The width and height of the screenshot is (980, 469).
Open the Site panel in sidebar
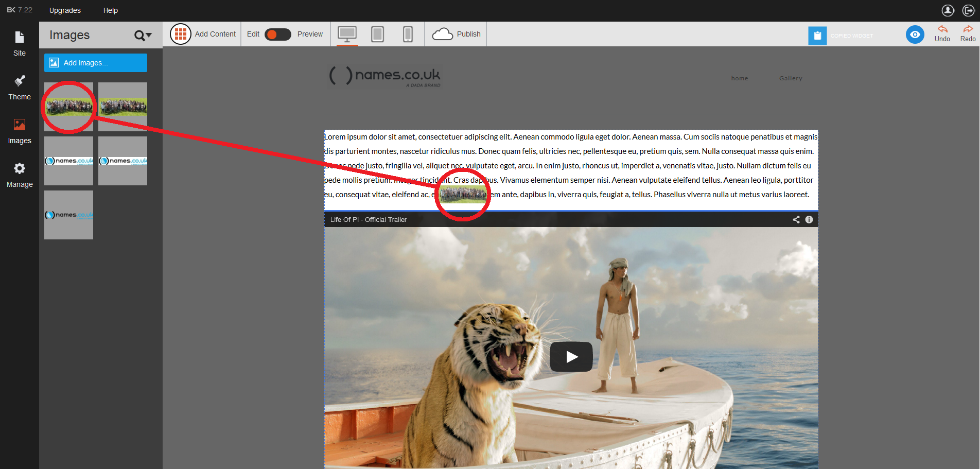click(x=20, y=44)
